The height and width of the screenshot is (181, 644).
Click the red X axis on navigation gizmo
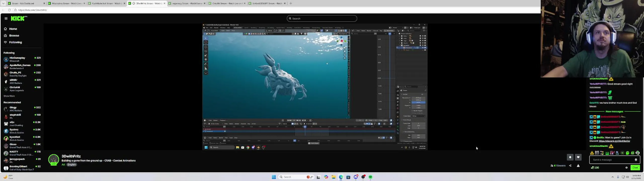tap(342, 41)
